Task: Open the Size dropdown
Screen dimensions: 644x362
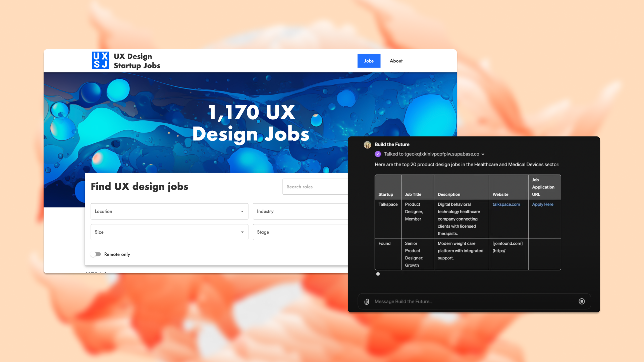Action: [x=169, y=232]
